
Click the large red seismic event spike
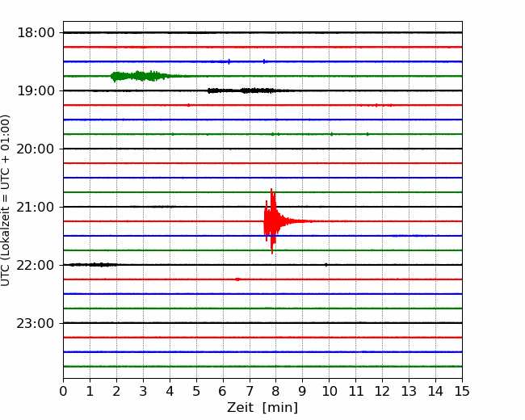[272, 221]
